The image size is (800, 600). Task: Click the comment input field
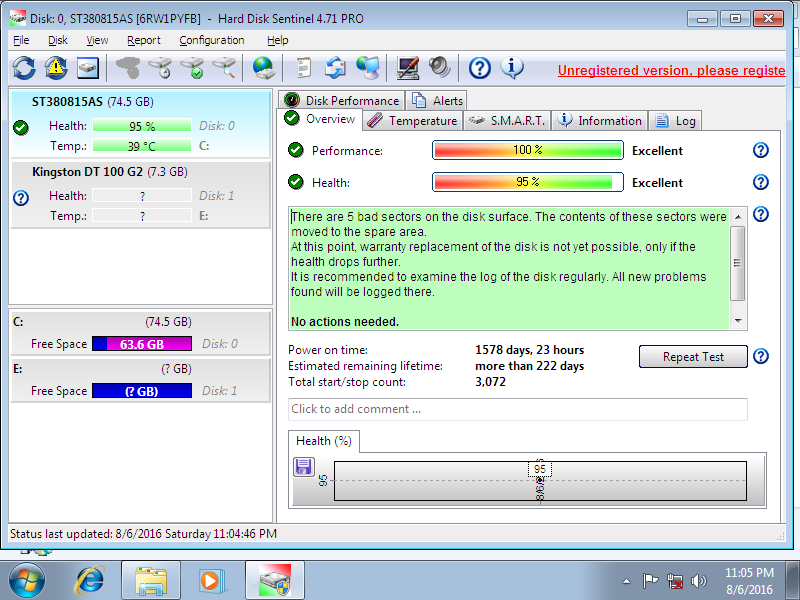(x=517, y=409)
